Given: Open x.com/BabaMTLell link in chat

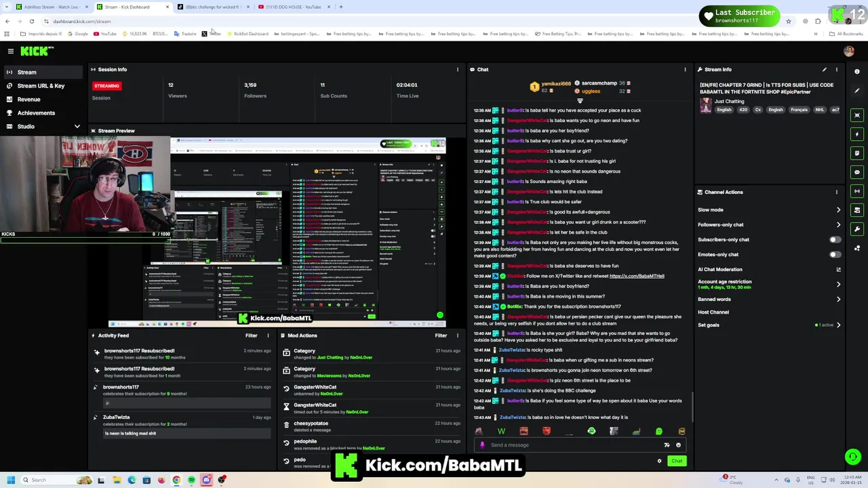Looking at the screenshot, I should [637, 276].
